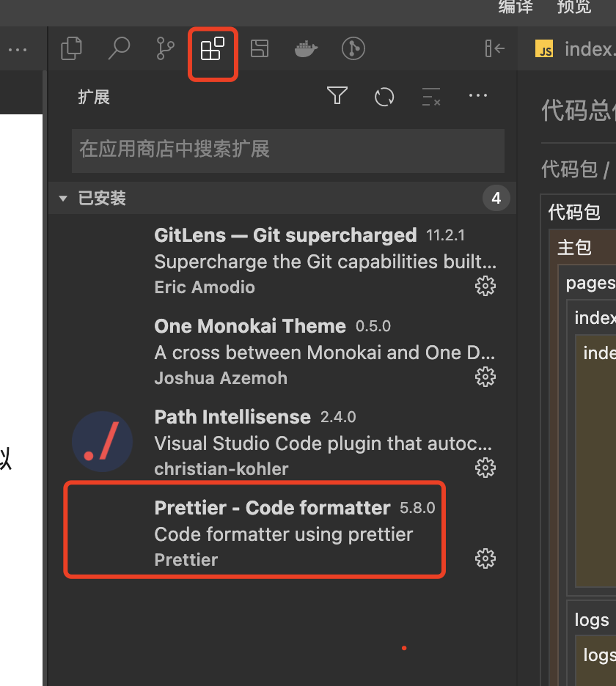Click Prettier publisher name

(x=186, y=560)
